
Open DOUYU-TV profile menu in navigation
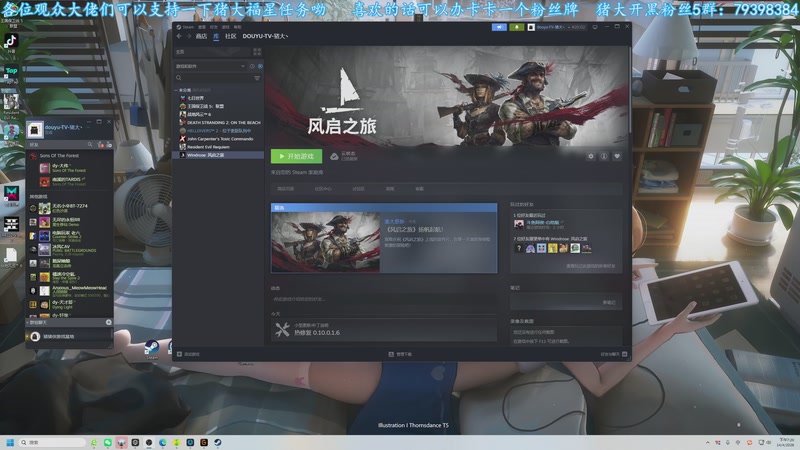pyautogui.click(x=265, y=36)
